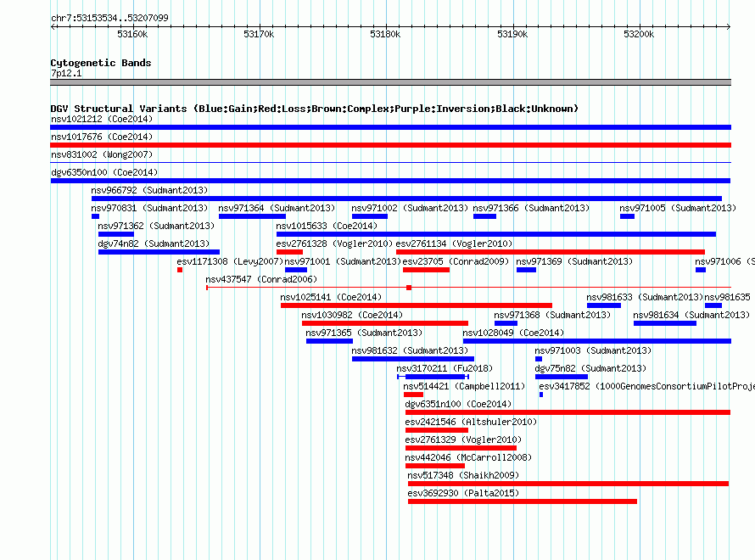Click the nsv971368 (Sudmant2013) label
The width and height of the screenshot is (755, 560).
pyautogui.click(x=552, y=315)
